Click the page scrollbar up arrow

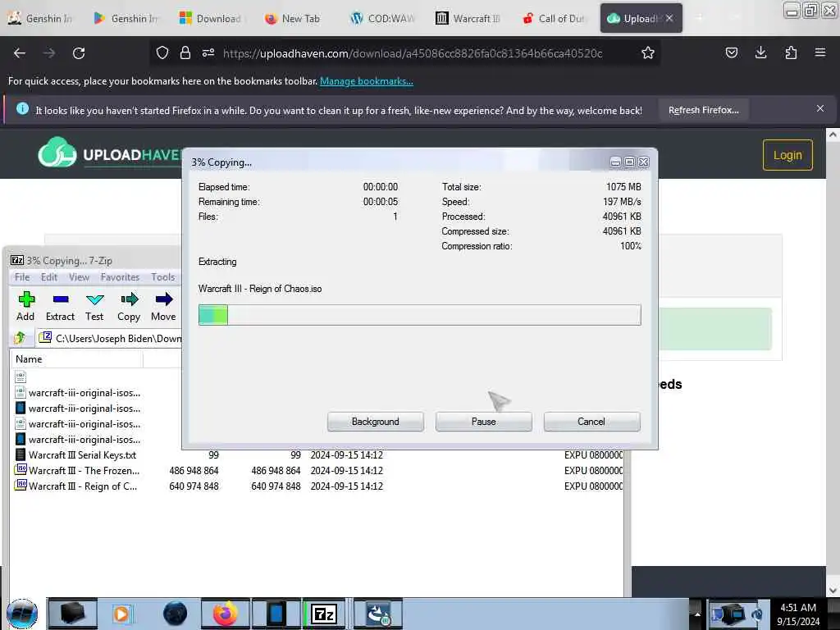(x=833, y=135)
